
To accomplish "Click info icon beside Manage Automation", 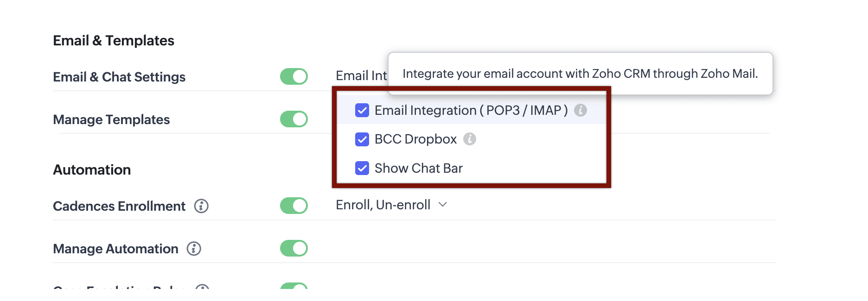I will 194,249.
